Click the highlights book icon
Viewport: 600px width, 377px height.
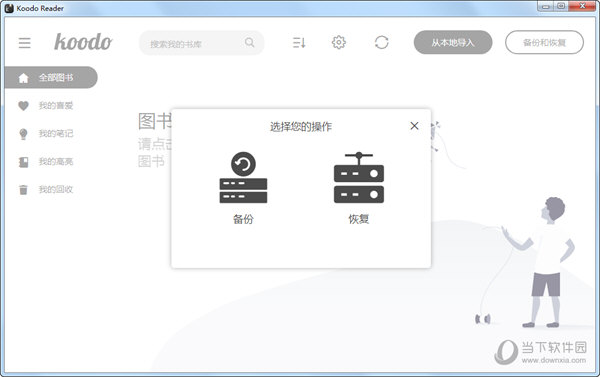(x=23, y=162)
